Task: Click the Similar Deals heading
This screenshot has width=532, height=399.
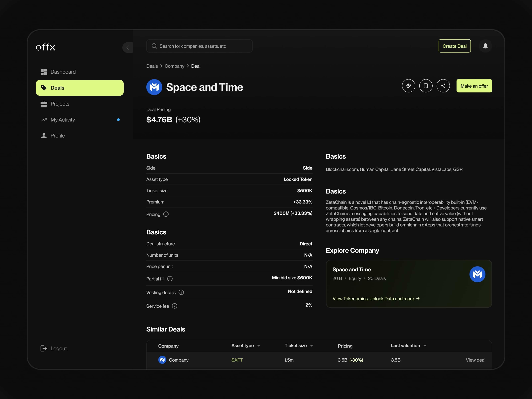Action: [166, 329]
